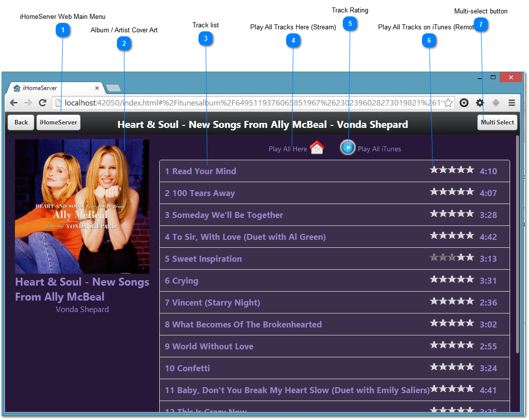Image resolution: width=529 pixels, height=420 pixels.
Task: Click the gear extension icon in toolbar
Action: click(x=480, y=103)
